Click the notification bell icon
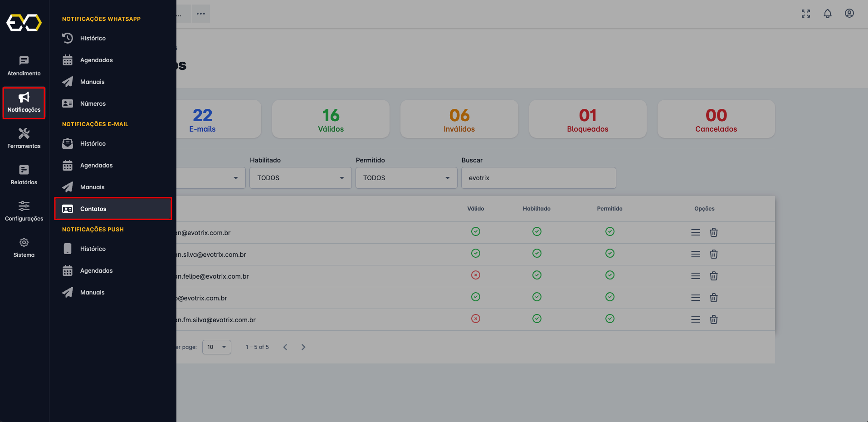This screenshot has width=868, height=422. tap(827, 14)
